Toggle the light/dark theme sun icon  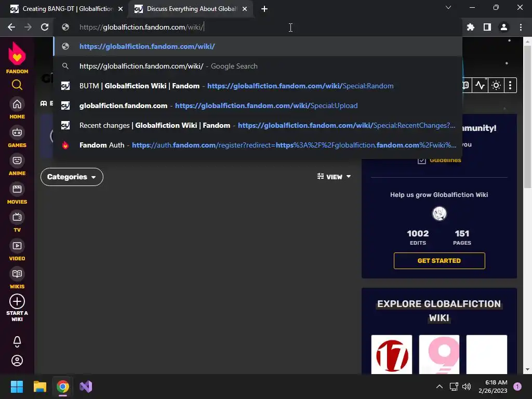click(496, 85)
